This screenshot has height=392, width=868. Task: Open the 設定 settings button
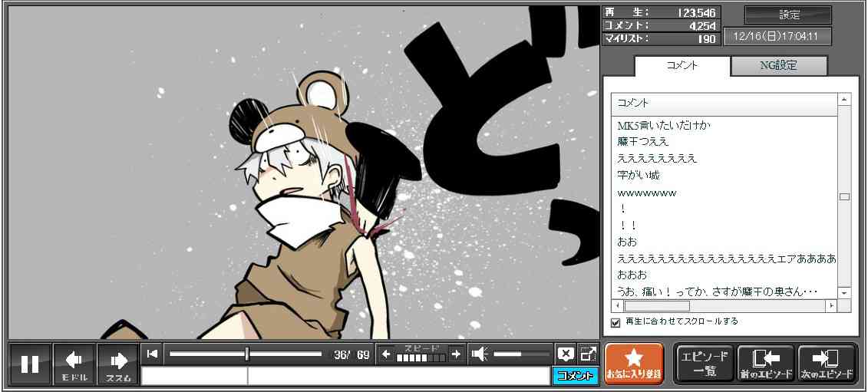pos(788,15)
